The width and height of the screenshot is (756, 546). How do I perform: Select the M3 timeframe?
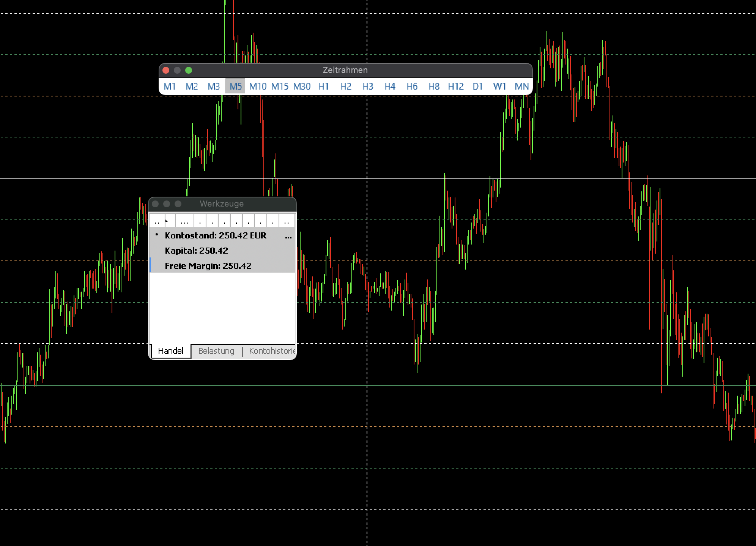click(214, 86)
